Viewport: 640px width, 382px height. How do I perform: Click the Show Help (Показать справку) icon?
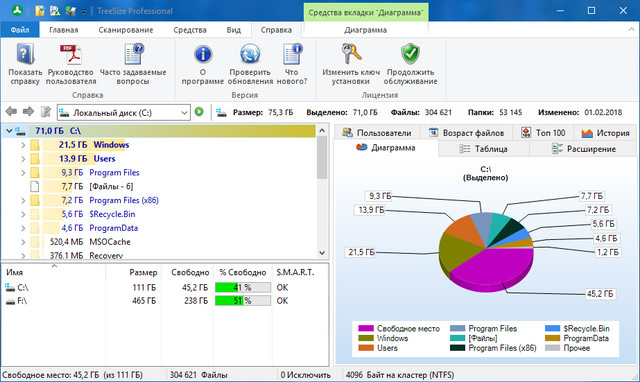tap(25, 54)
